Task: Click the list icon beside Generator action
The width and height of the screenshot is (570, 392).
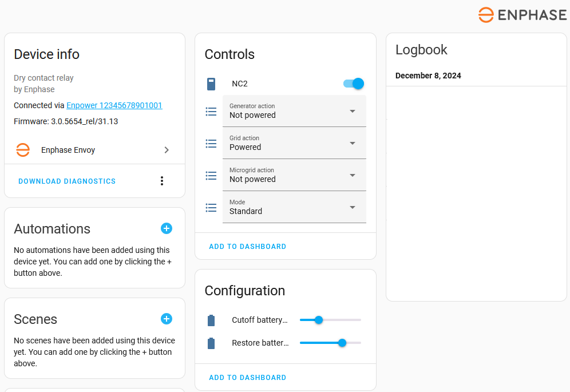Action: [211, 111]
